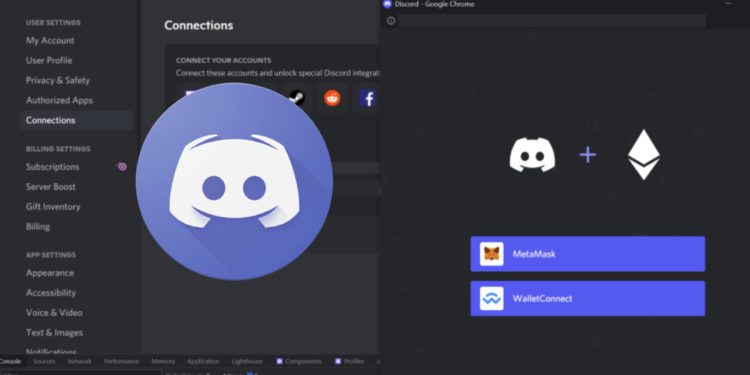Viewport: 750px width, 375px height.
Task: Click the MetaMask fox icon
Action: pos(492,254)
